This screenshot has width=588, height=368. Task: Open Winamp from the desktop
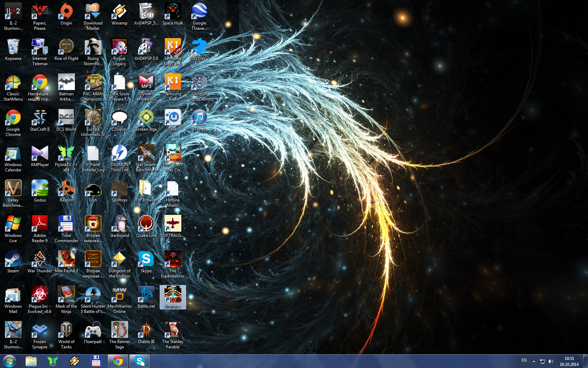(x=119, y=14)
